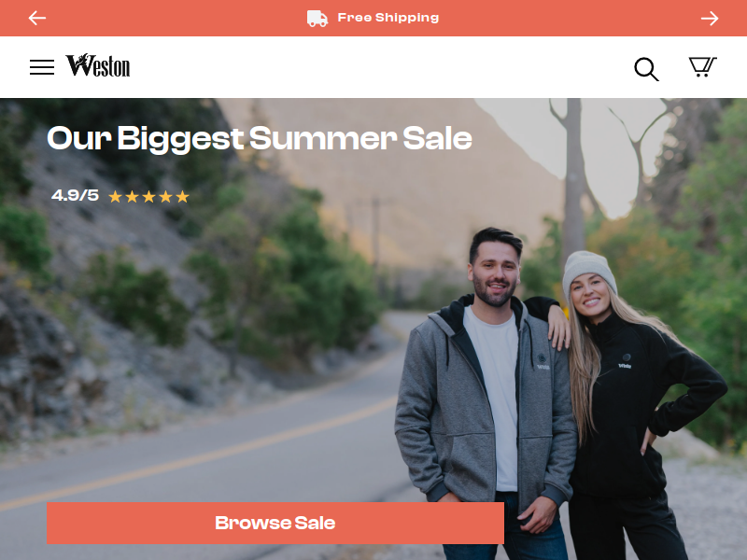Advance to the next announcement with right arrow
Viewport: 747px width, 560px height.
click(x=710, y=19)
